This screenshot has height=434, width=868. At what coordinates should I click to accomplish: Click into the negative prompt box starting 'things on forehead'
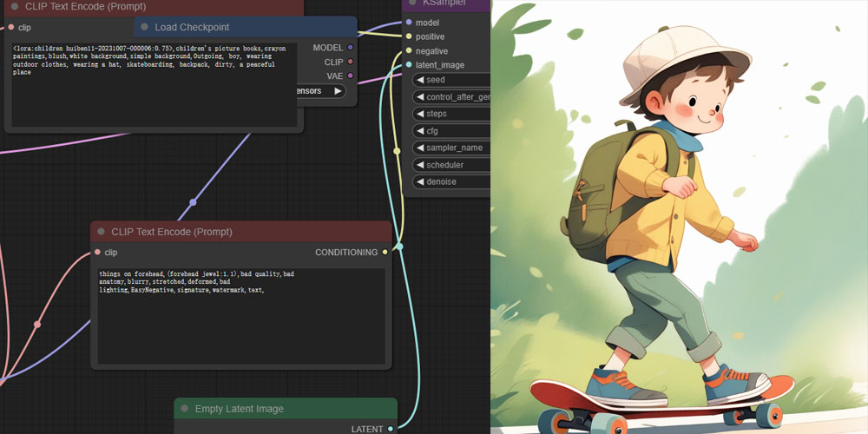241,316
